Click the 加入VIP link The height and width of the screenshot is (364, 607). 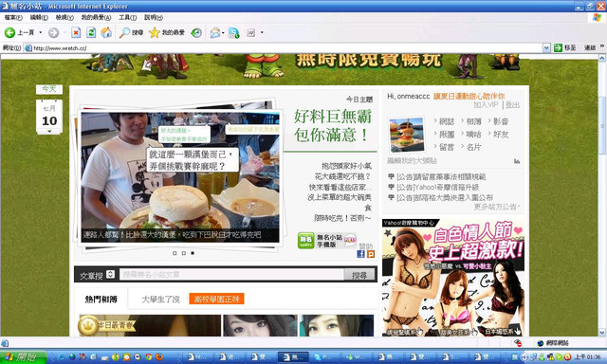coord(486,105)
